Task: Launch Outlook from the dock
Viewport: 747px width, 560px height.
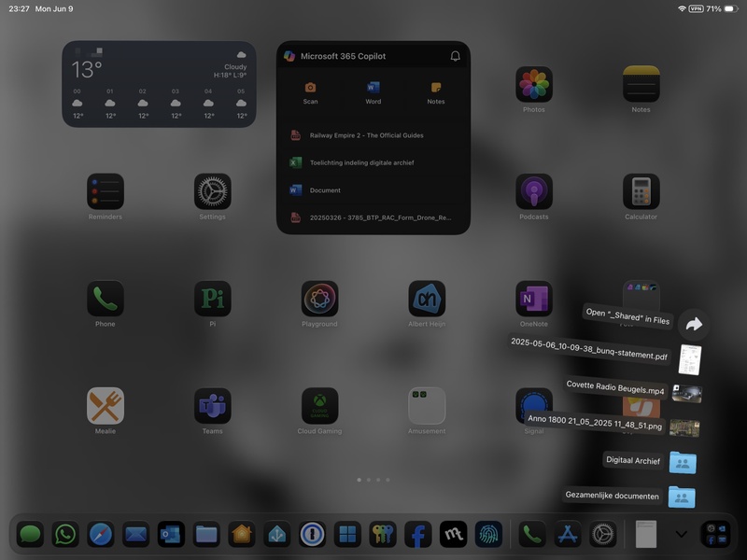Action: point(171,534)
